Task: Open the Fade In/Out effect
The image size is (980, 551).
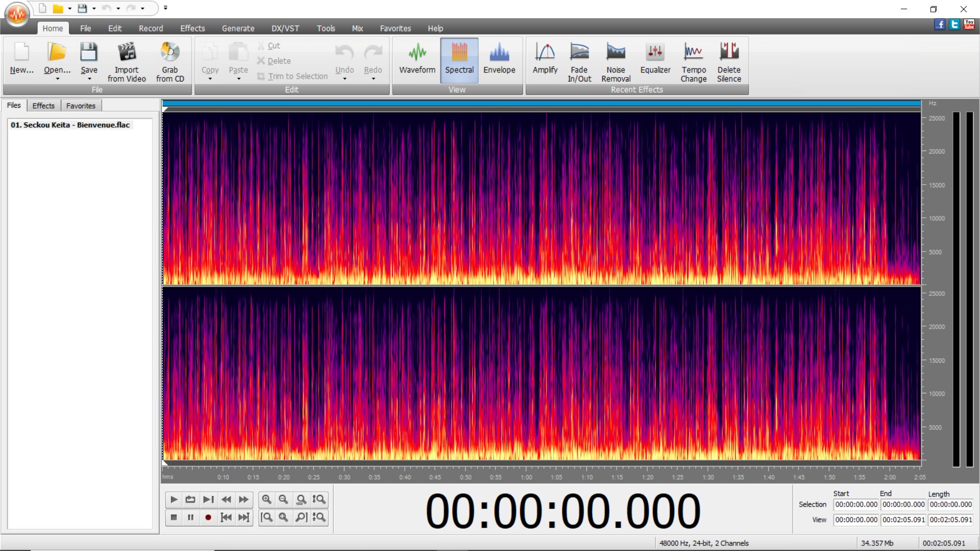Action: click(x=579, y=61)
